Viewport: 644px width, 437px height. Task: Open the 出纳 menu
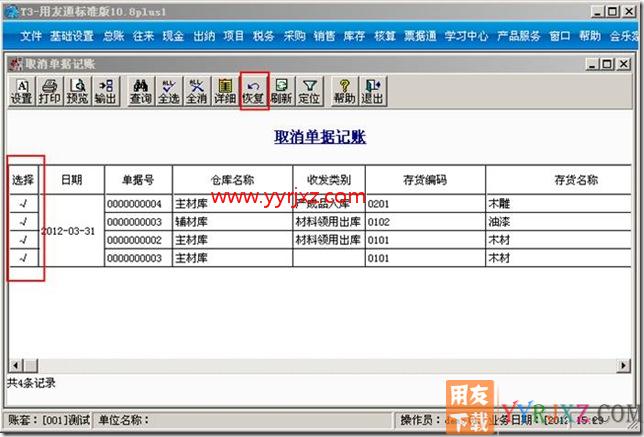pos(204,36)
